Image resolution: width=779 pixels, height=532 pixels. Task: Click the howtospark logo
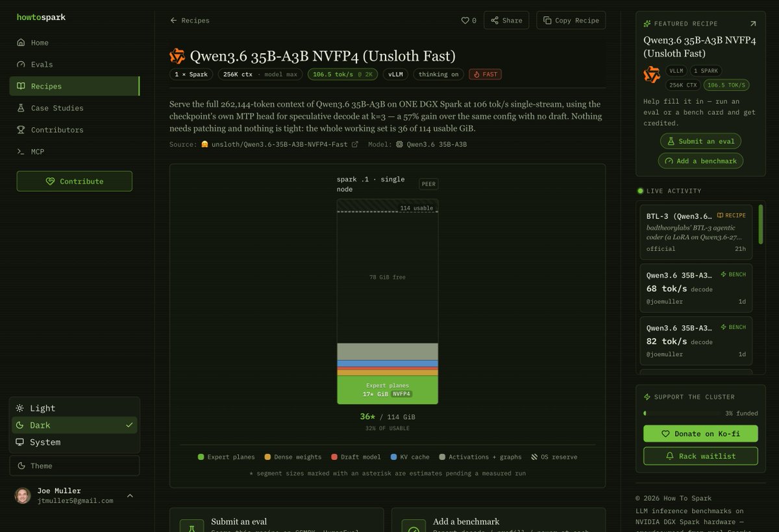[x=41, y=18]
